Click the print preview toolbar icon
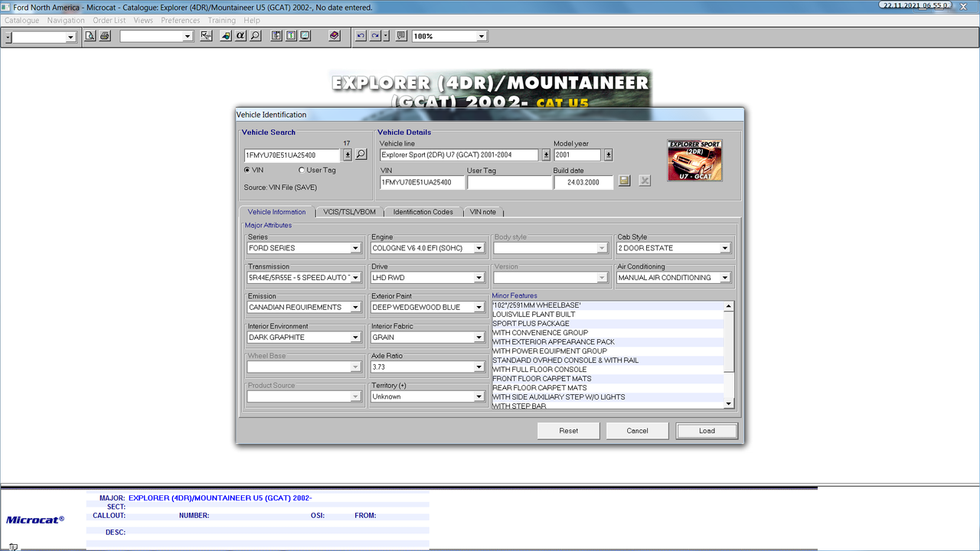The width and height of the screenshot is (980, 551). pyautogui.click(x=90, y=36)
